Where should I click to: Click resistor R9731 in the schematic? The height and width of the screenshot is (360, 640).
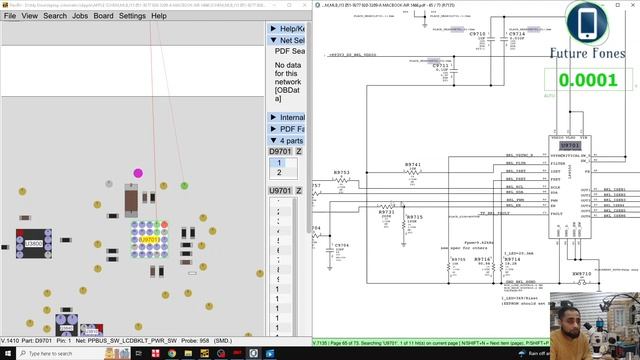386,207
